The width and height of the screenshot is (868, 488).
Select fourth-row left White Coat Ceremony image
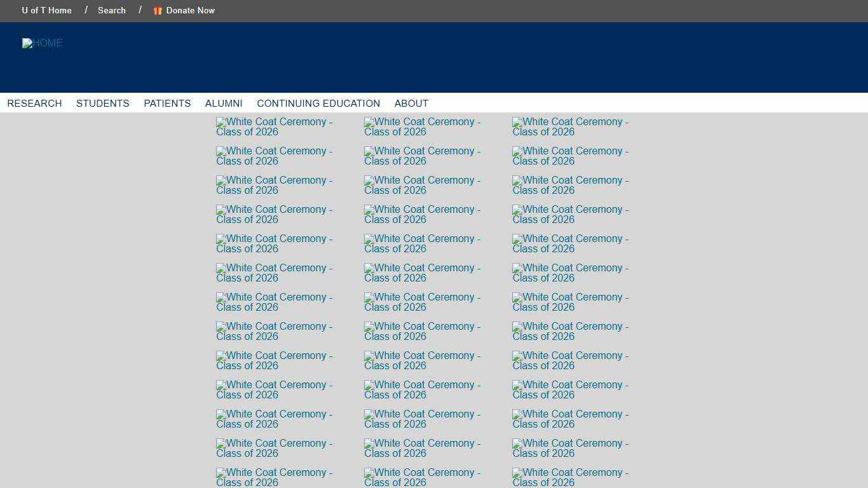pos(274,215)
